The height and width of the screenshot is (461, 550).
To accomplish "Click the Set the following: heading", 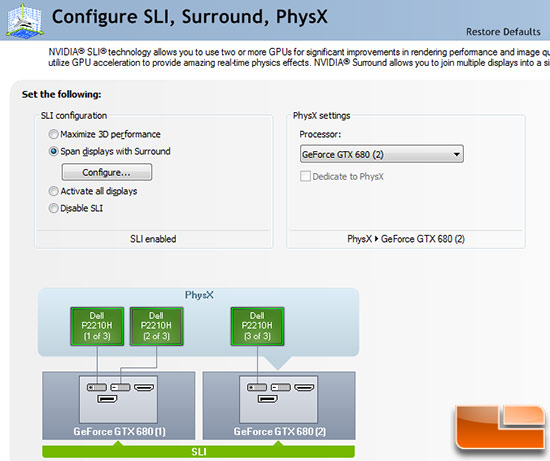I will coord(61,94).
